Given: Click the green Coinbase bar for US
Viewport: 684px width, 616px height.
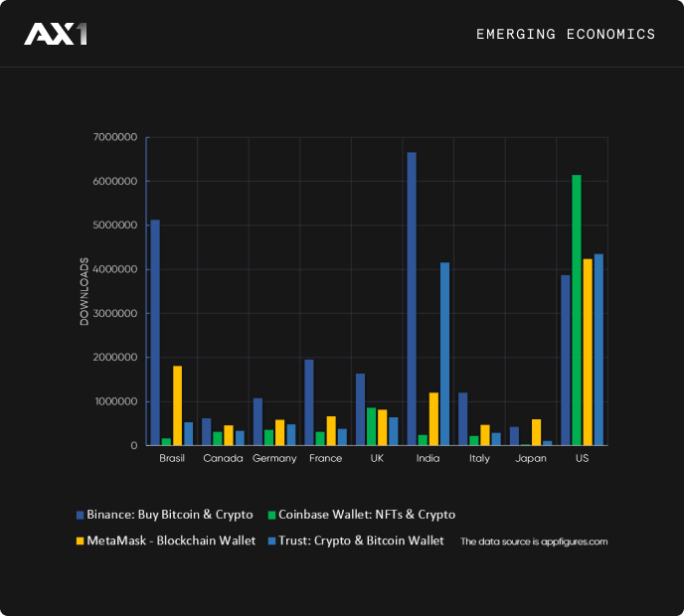Looking at the screenshot, I should pos(577,310).
